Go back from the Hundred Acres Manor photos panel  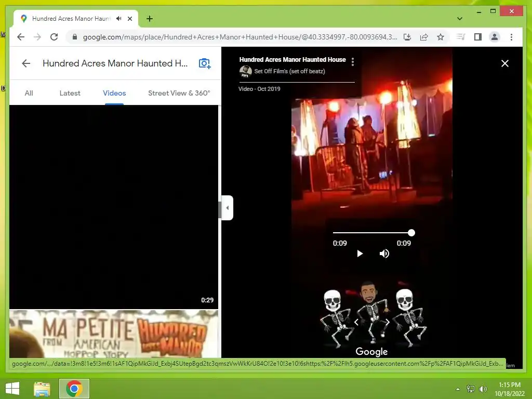coord(26,63)
